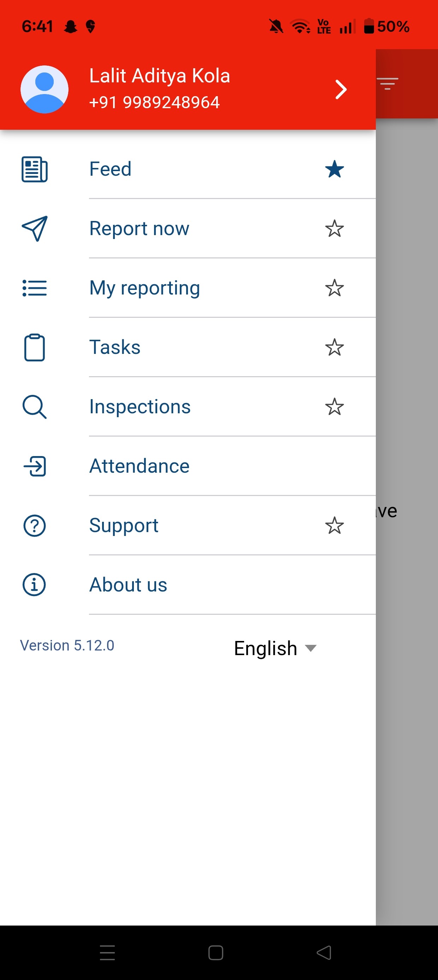Tap the Report now paper plane icon
438x980 pixels.
point(35,229)
